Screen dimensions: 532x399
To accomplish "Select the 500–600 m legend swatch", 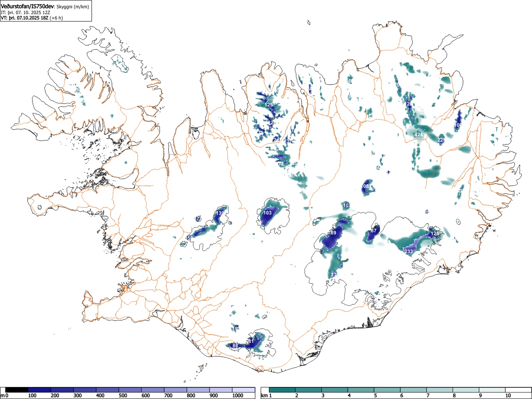I will pos(130,390).
